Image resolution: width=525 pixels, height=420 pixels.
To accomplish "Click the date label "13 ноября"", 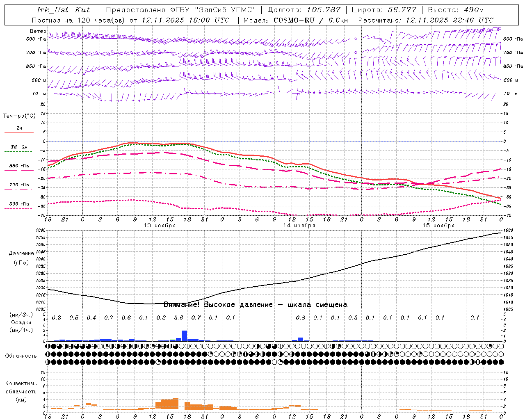I will 160,226.
